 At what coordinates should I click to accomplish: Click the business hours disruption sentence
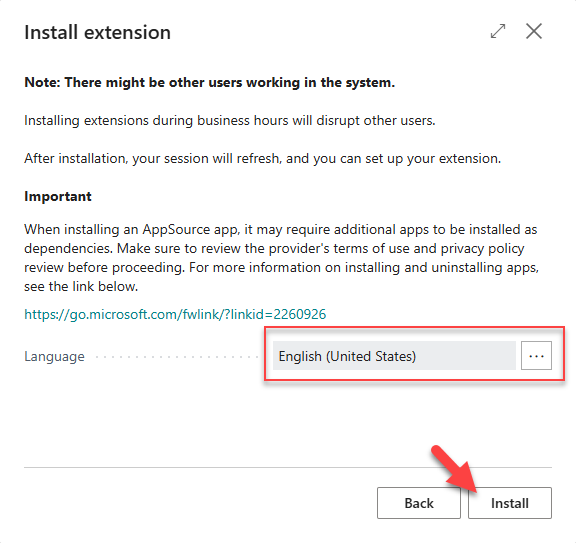point(230,121)
